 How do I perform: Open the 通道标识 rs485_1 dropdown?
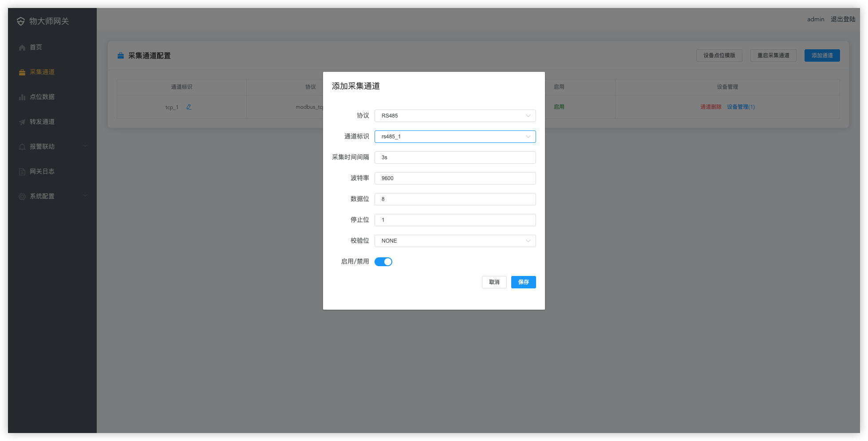[x=455, y=137]
